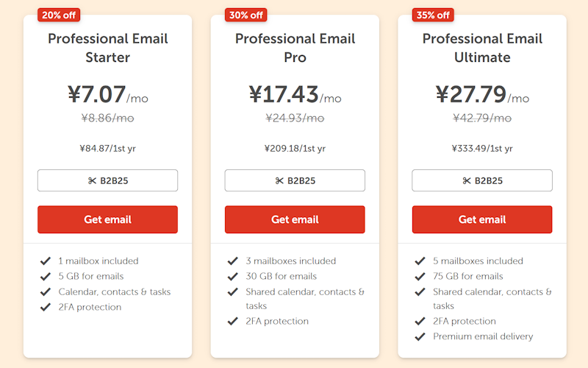Click the scissors icon on the Starter coupon
The height and width of the screenshot is (368, 588).
(93, 181)
